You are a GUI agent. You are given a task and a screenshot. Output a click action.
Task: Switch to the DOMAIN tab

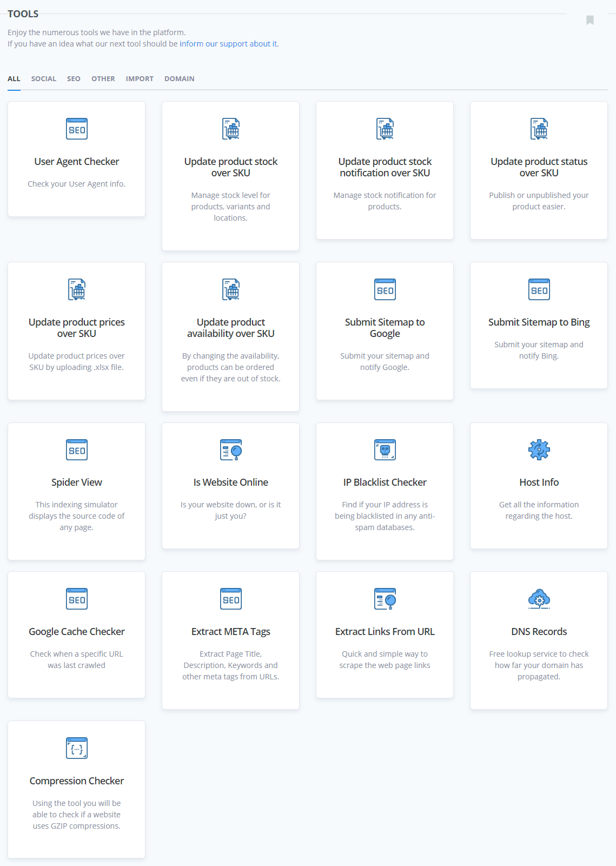click(180, 79)
